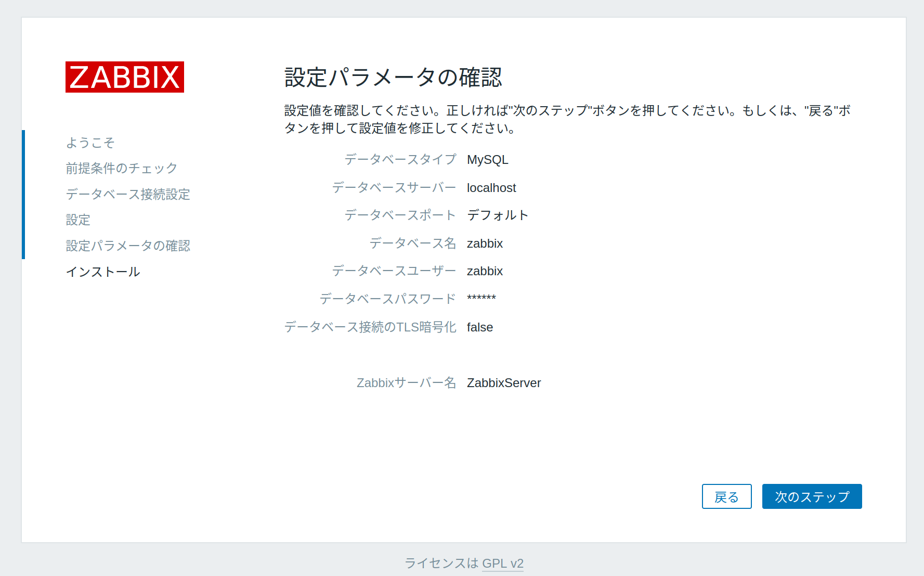The image size is (924, 576).
Task: Click the データベース名 label
Action: (x=413, y=244)
